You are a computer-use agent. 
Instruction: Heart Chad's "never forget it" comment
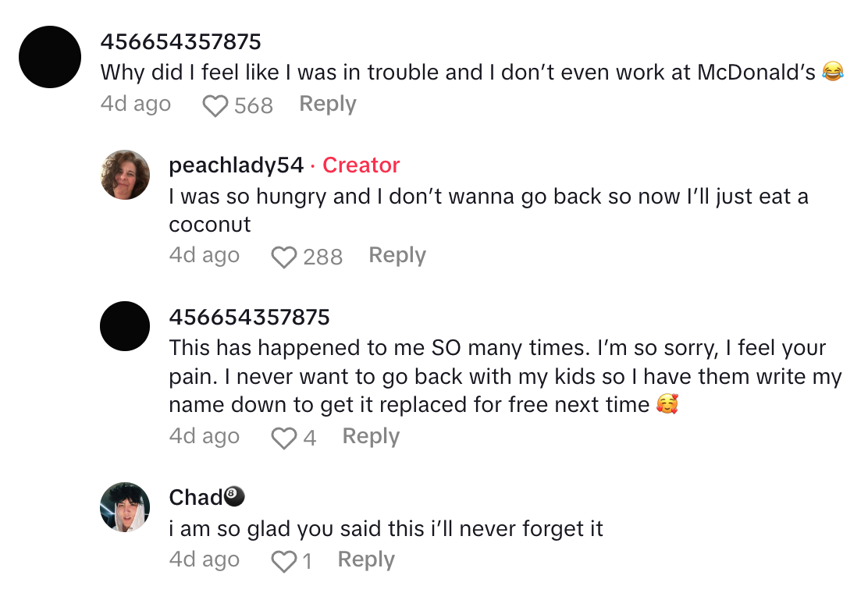point(283,561)
